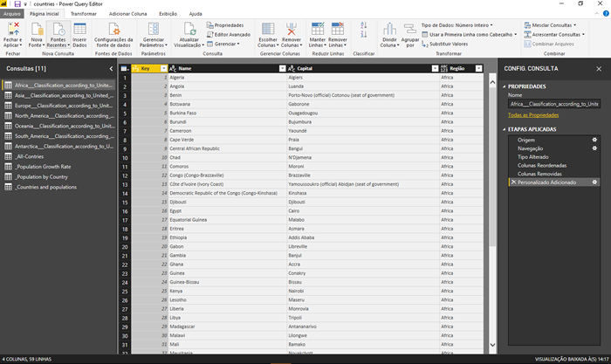Viewport: 611px width, 364px height.
Task: Select Europe classification query
Action: click(x=59, y=106)
